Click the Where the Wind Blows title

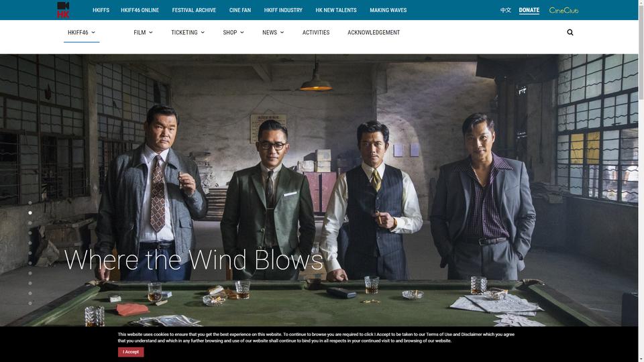pyautogui.click(x=193, y=260)
